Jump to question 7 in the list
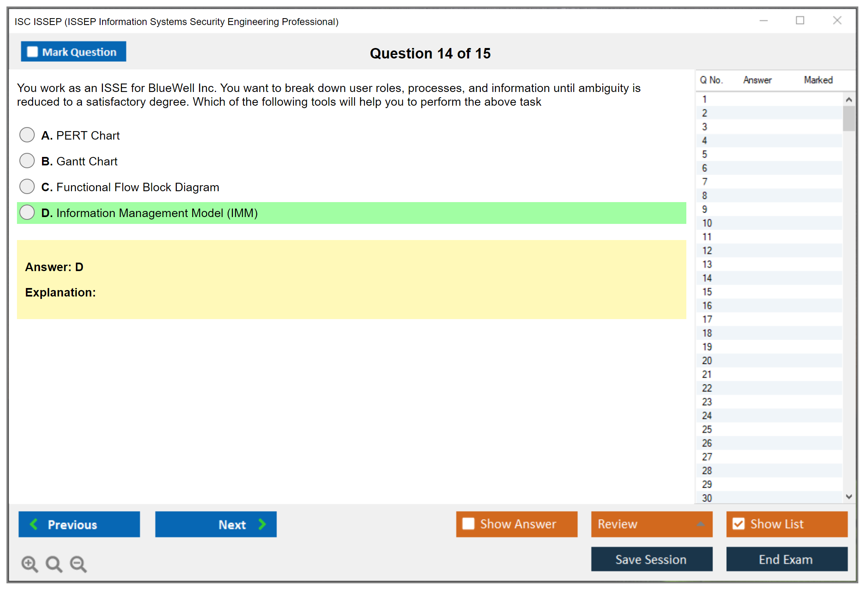This screenshot has height=593, width=868. pyautogui.click(x=705, y=182)
